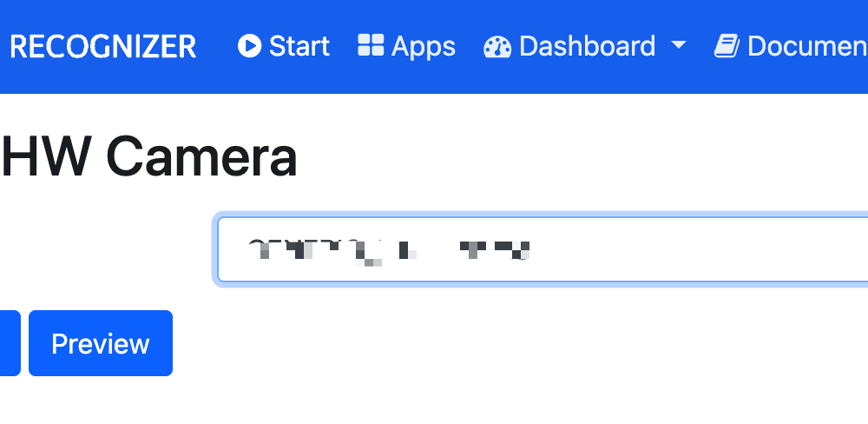Open the Start navigation link

coord(284,45)
